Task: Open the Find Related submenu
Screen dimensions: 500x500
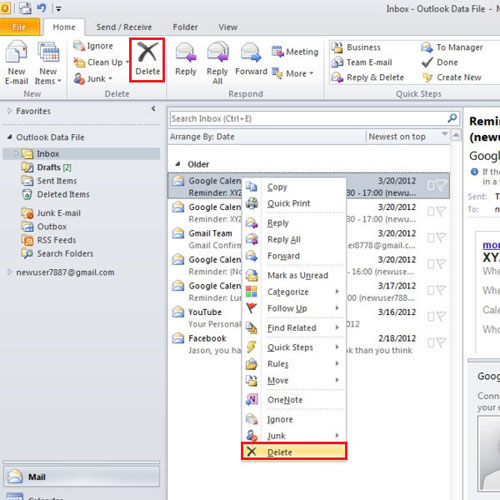Action: pyautogui.click(x=294, y=328)
